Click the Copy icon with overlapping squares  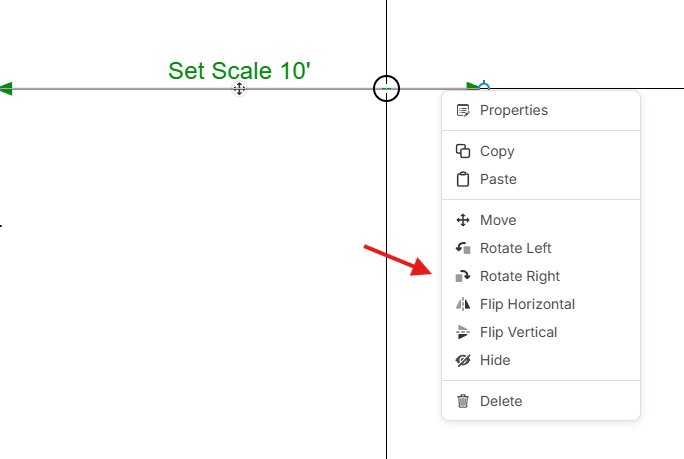tap(463, 151)
